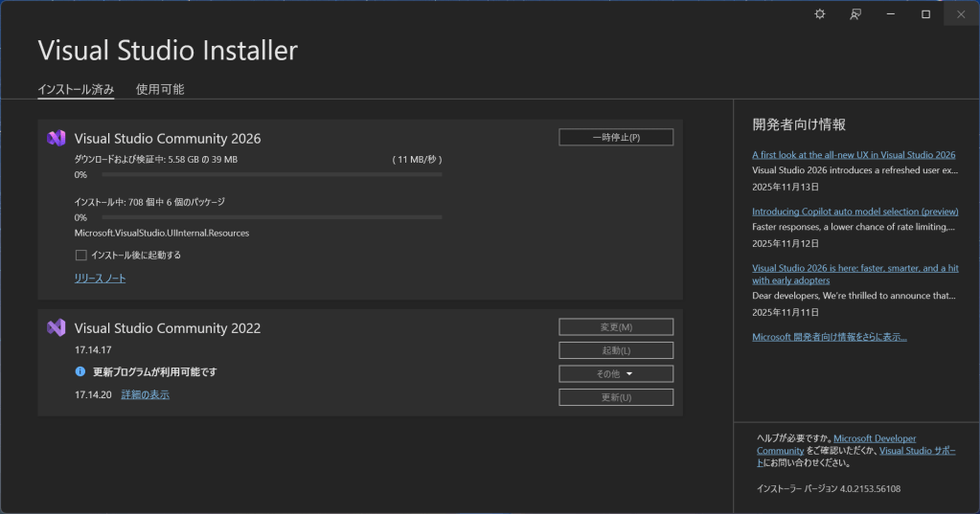Select the インストール済み tab

click(x=76, y=89)
